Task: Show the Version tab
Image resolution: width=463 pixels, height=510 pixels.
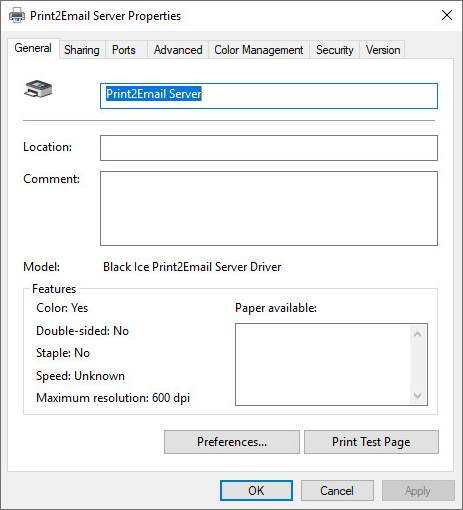Action: [x=383, y=50]
